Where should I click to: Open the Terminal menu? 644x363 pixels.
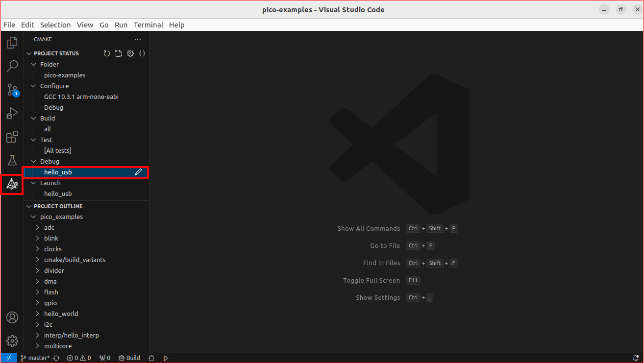(148, 24)
